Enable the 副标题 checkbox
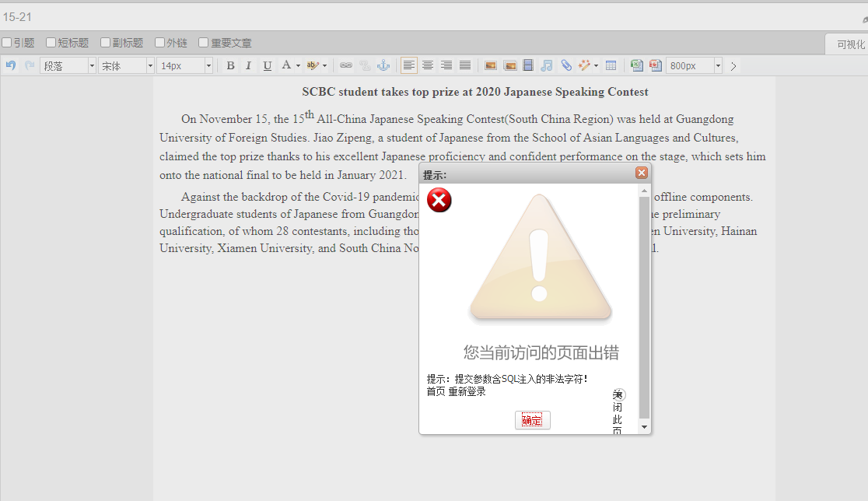The height and width of the screenshot is (501, 868). coord(106,43)
